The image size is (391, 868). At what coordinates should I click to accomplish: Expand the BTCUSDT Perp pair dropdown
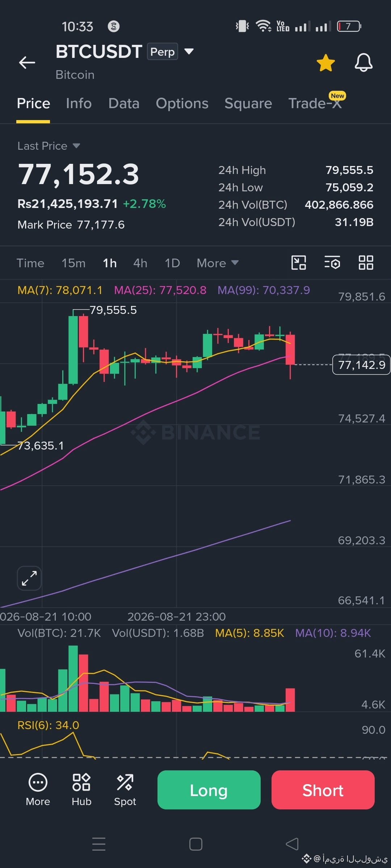pos(189,51)
